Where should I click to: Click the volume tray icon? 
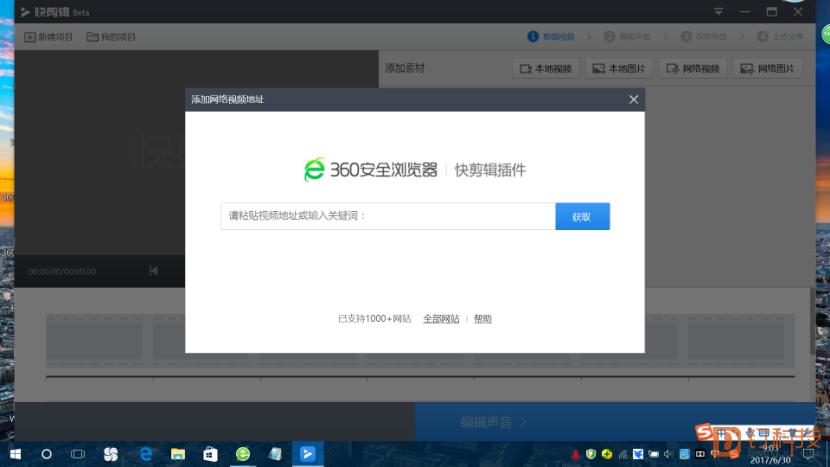(668, 454)
